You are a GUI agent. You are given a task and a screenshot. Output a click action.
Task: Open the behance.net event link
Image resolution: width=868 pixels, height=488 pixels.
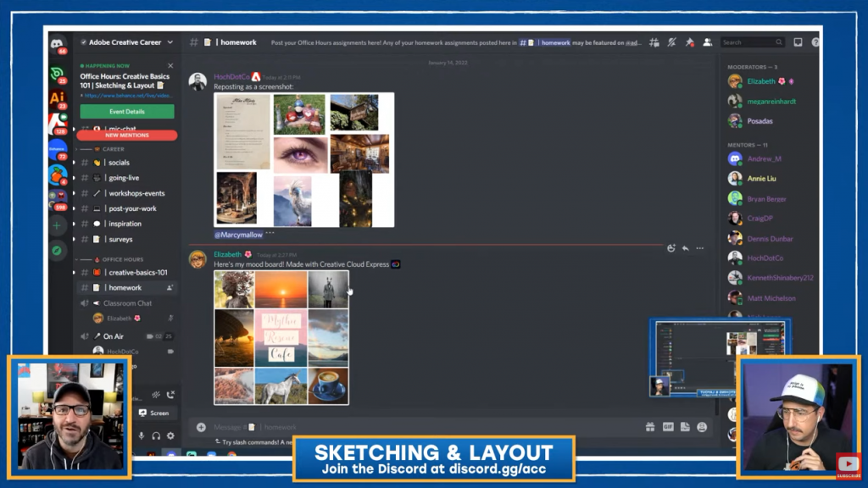[129, 96]
